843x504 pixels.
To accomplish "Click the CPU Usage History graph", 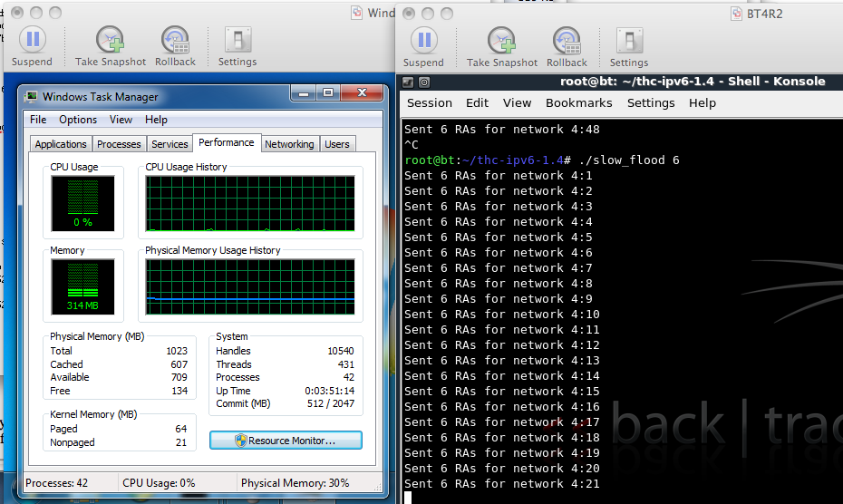I will pos(250,203).
